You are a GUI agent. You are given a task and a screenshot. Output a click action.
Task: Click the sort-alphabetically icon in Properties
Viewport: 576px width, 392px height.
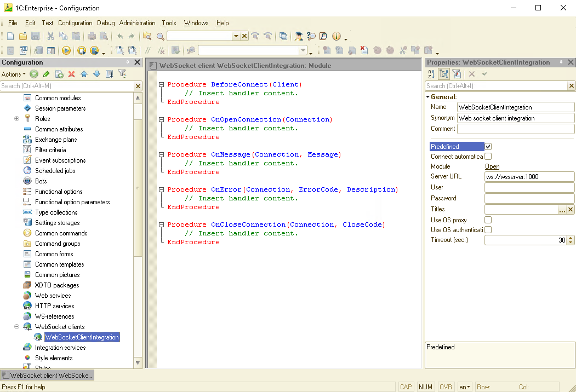coord(431,74)
